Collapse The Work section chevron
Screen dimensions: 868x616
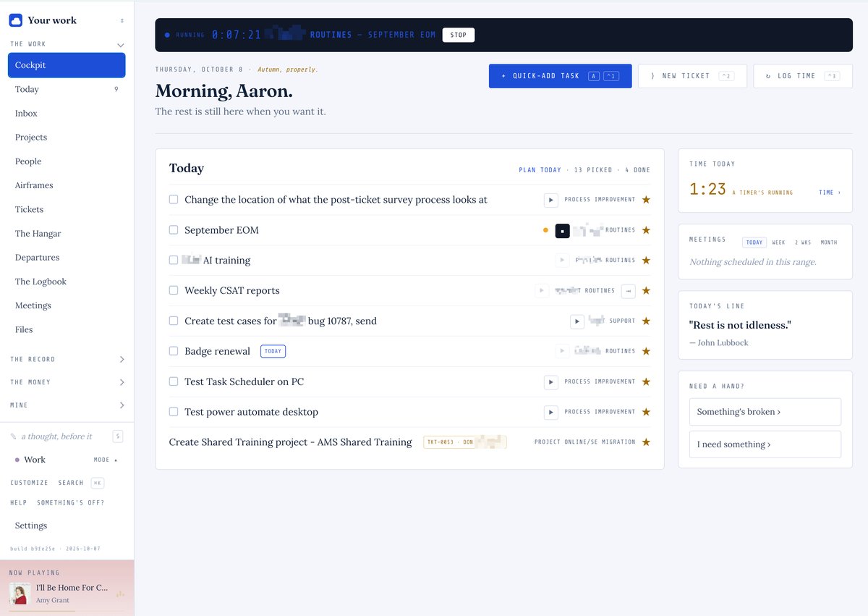point(121,45)
